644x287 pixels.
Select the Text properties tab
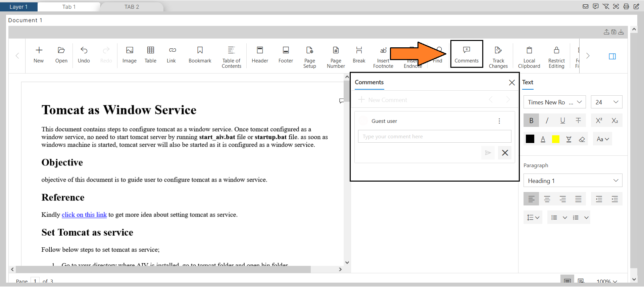[x=528, y=82]
